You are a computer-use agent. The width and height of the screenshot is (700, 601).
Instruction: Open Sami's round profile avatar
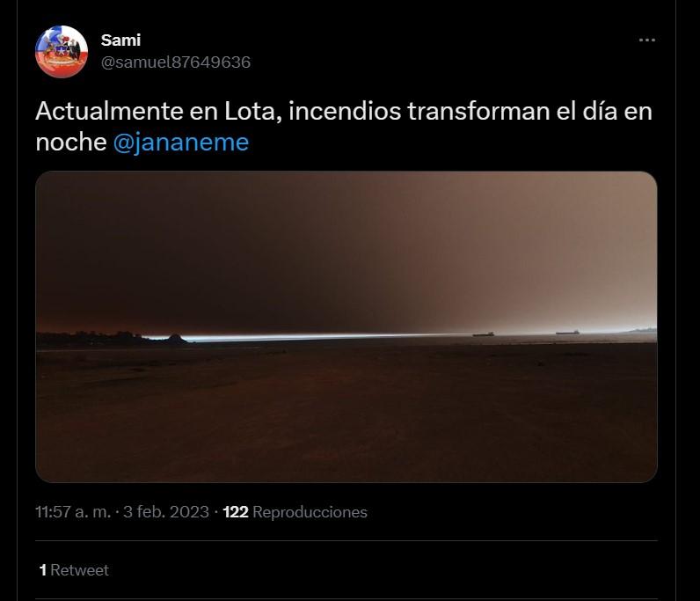(62, 51)
